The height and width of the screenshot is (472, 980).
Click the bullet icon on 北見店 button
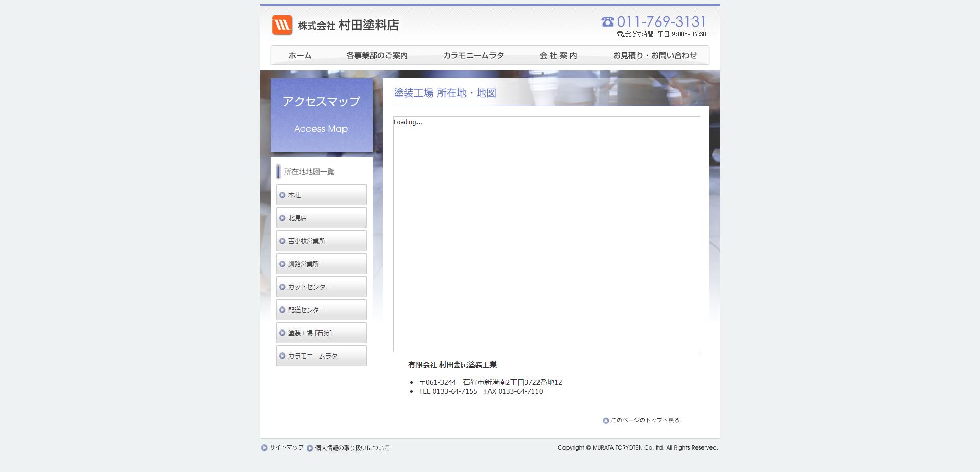[x=282, y=218]
